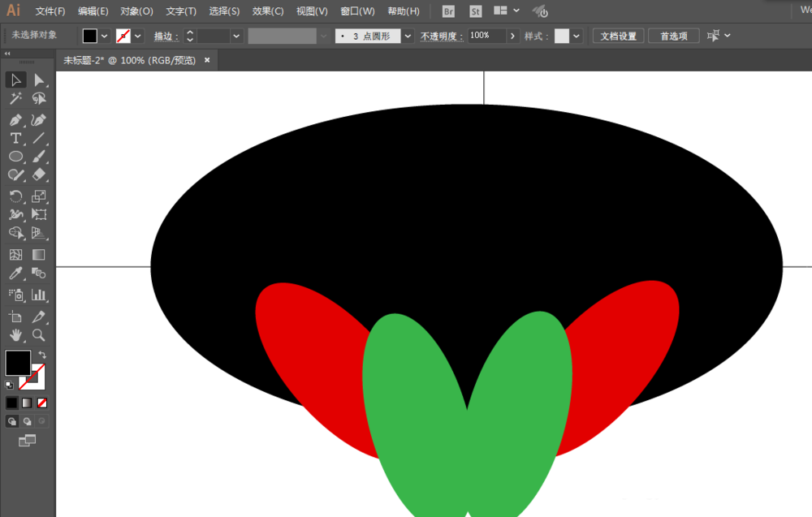This screenshot has height=517, width=812.
Task: Open the 样式 graphic style dropdown
Action: [x=577, y=36]
